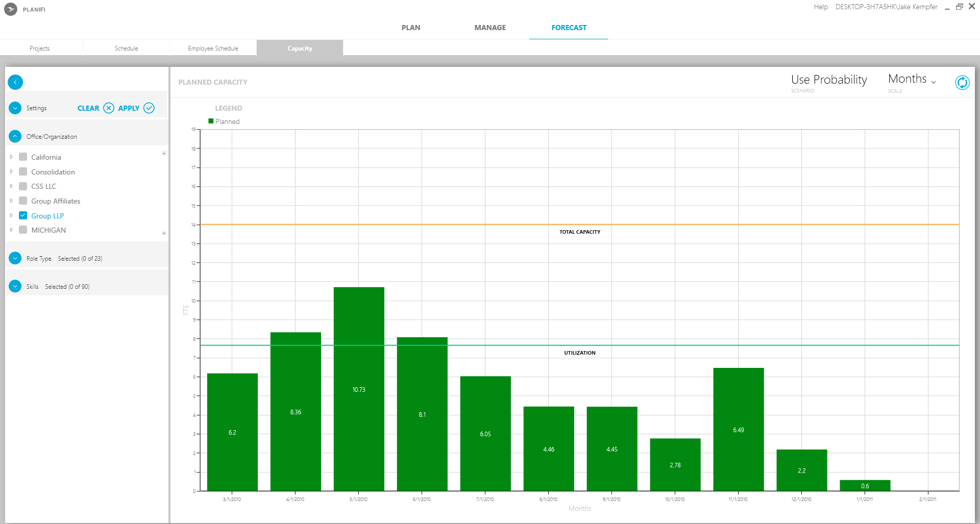Toggle the MICHIGAN checkbox

[23, 230]
